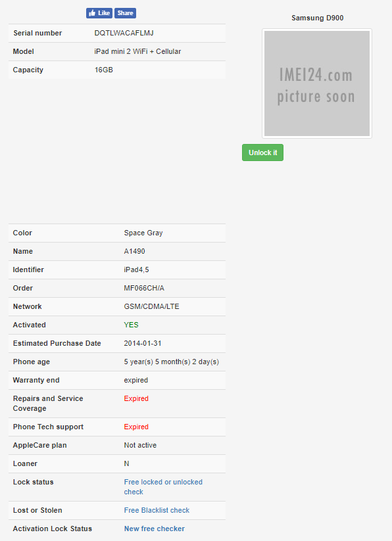392x541 pixels.
Task: Click the Phone age label
Action: [x=32, y=362]
